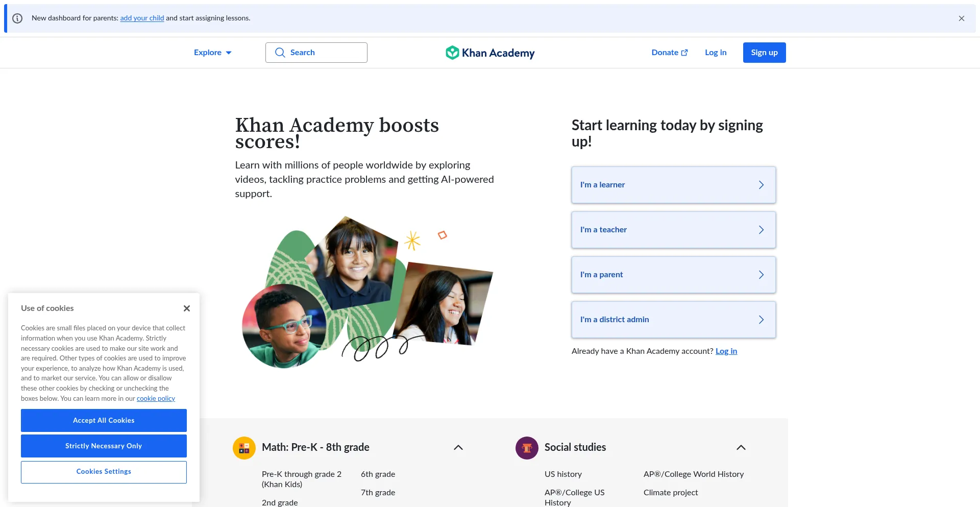Click Strictly Necessary Only
The height and width of the screenshot is (507, 980).
point(104,446)
